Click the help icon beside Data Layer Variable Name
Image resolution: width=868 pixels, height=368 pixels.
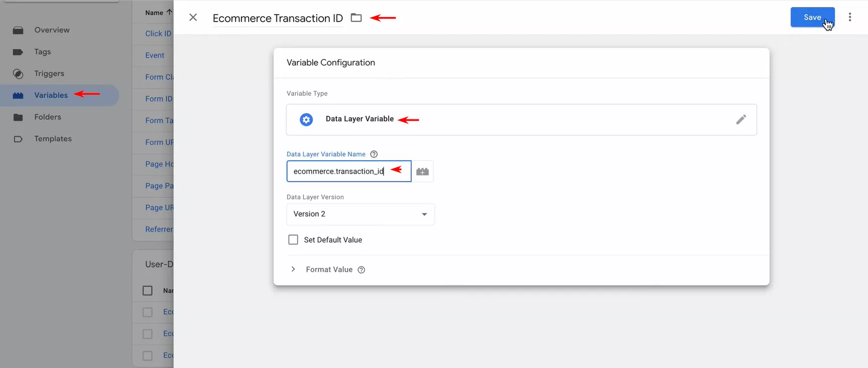tap(374, 154)
